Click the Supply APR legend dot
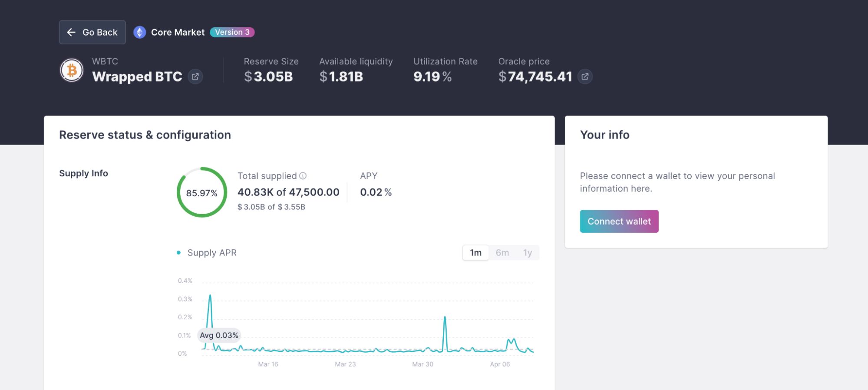 [178, 253]
